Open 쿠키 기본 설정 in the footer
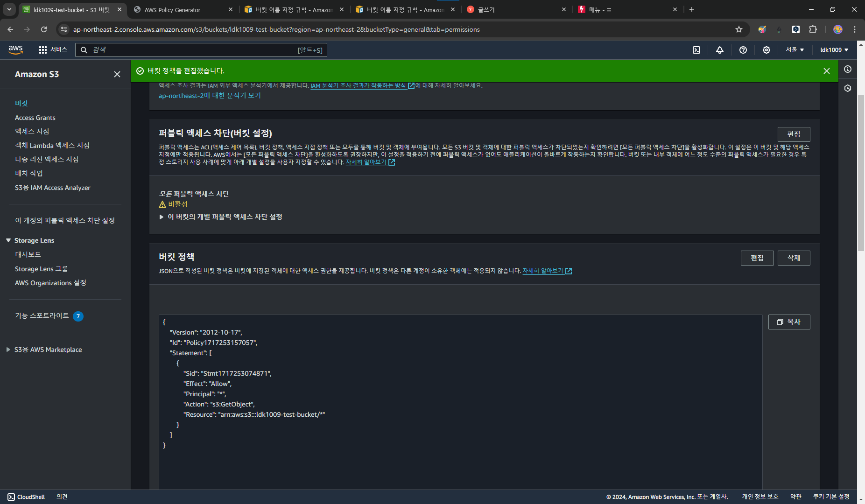The image size is (865, 504). click(831, 497)
